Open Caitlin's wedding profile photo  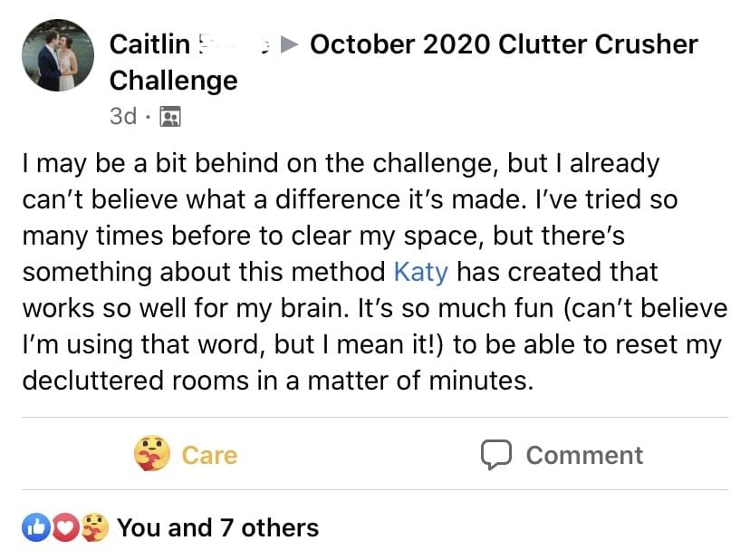point(58,55)
